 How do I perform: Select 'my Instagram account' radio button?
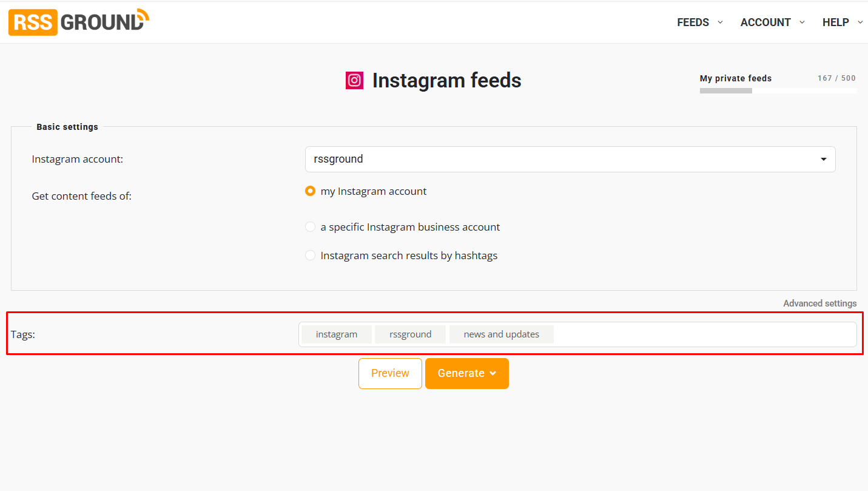pos(310,191)
